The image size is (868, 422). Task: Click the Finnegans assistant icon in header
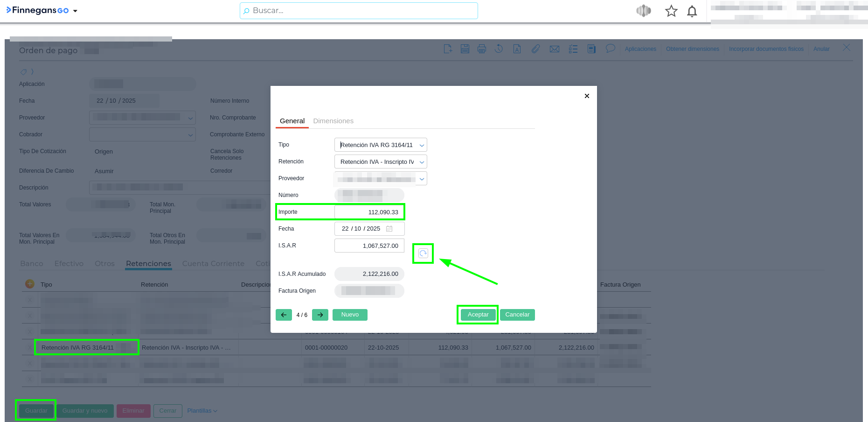pos(644,11)
